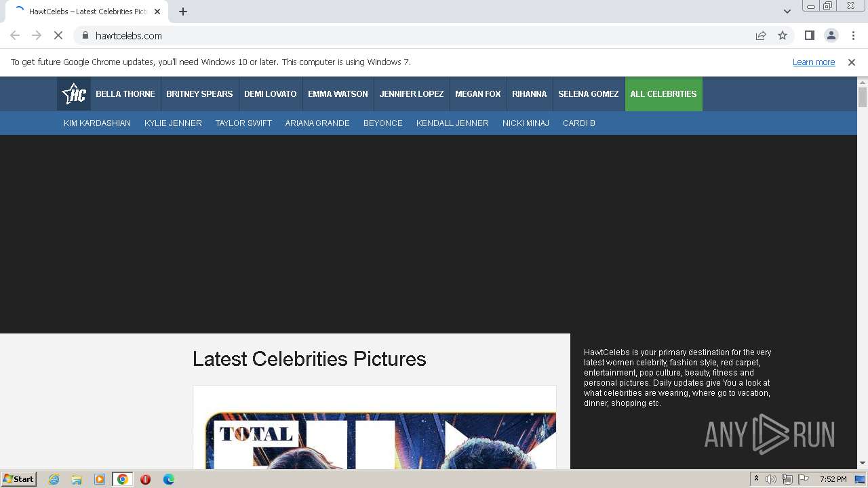Open Action Center flag icon

pyautogui.click(x=804, y=479)
